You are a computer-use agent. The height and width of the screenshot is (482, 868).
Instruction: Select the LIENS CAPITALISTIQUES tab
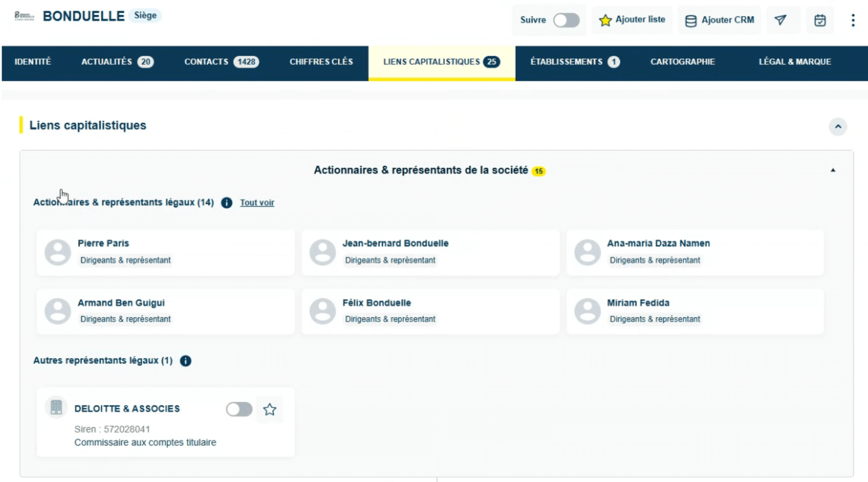pos(442,62)
